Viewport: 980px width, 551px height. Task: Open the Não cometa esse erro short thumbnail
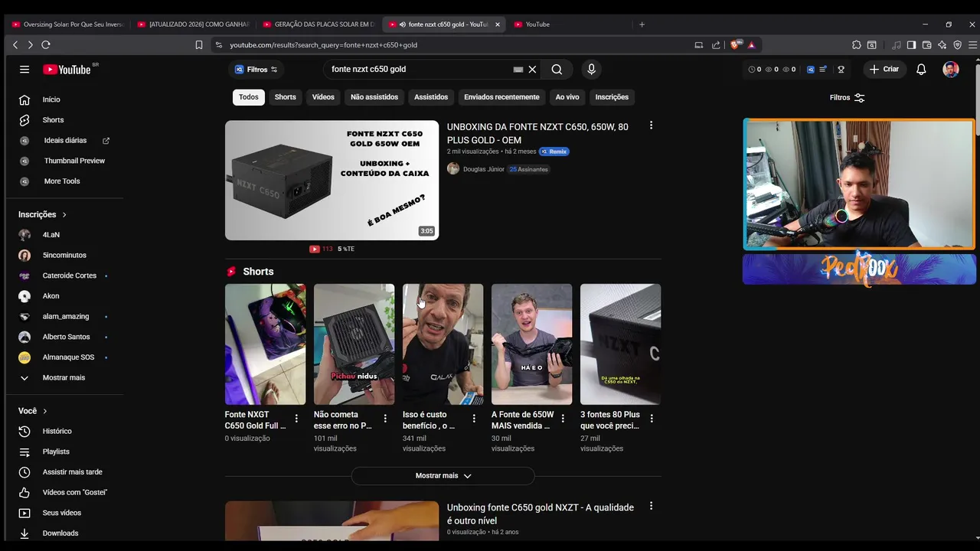(354, 344)
